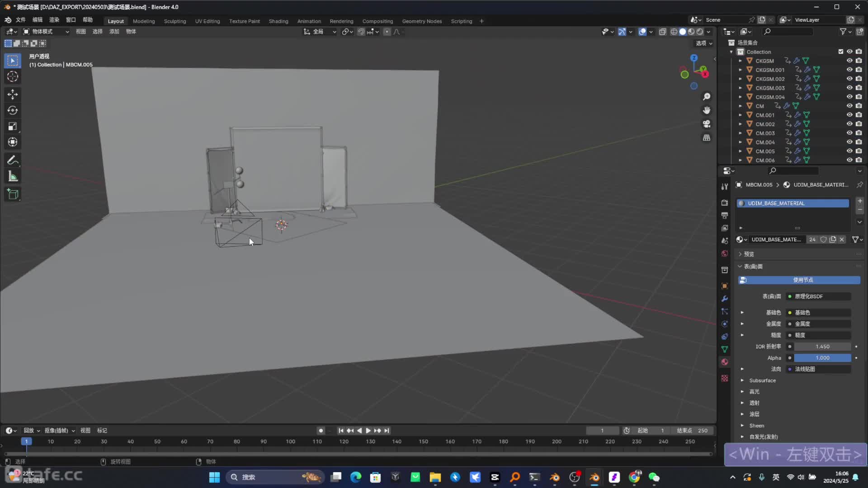Open object mode dropdown
The image size is (868, 488).
[46, 32]
